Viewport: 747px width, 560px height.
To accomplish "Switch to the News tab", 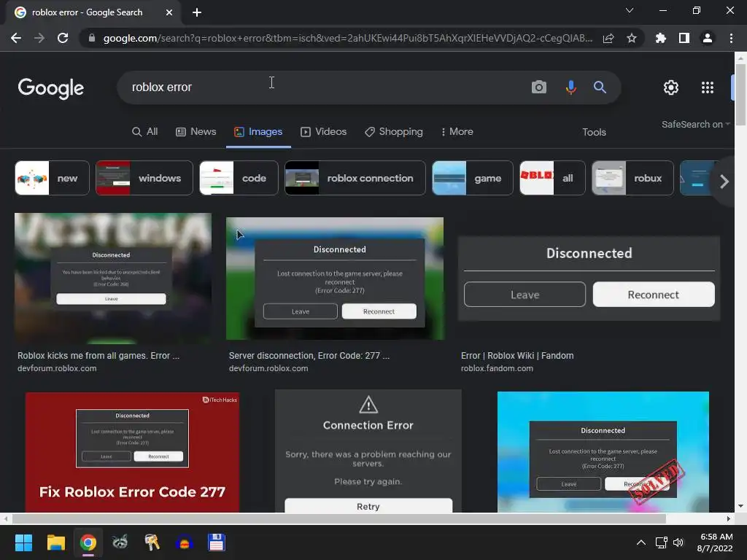I will click(196, 132).
